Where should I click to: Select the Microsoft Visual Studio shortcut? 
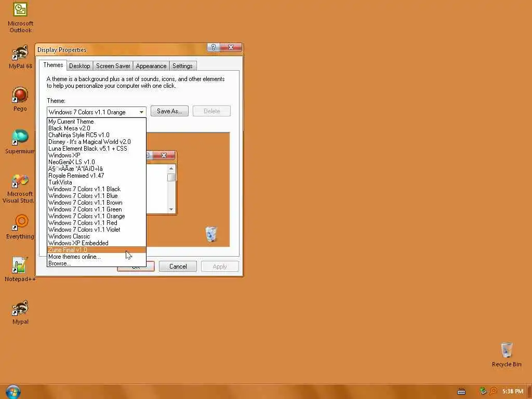pos(19,189)
